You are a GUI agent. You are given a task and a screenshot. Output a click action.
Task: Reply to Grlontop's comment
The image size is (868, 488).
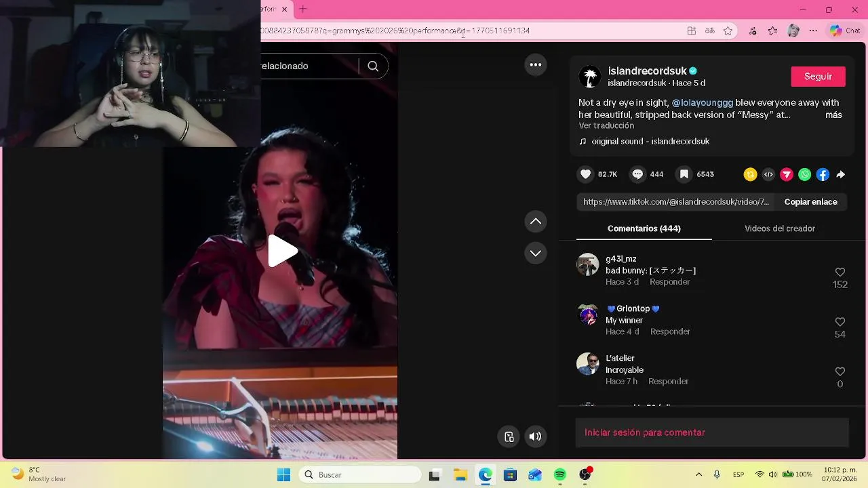[670, 331]
